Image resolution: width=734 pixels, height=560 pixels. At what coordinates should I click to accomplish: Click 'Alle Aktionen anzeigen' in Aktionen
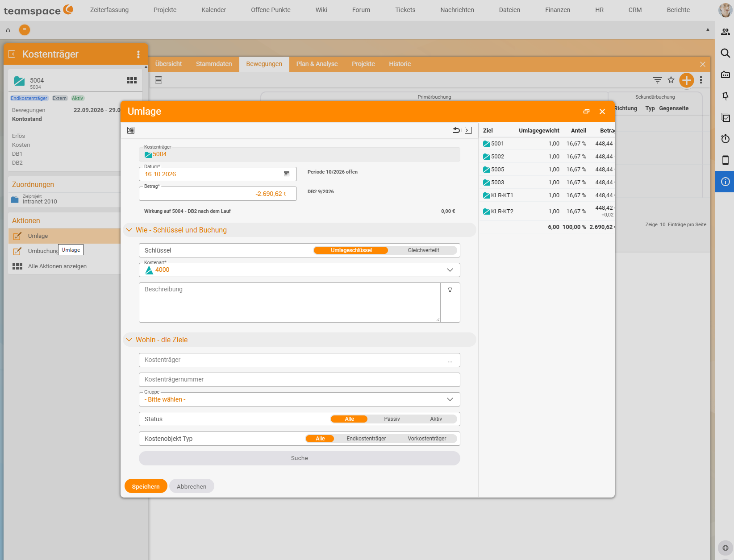57,266
